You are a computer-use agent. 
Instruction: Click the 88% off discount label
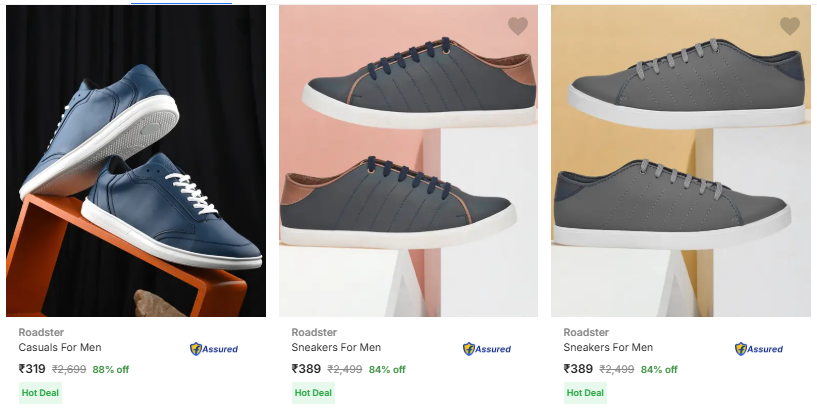click(x=111, y=370)
